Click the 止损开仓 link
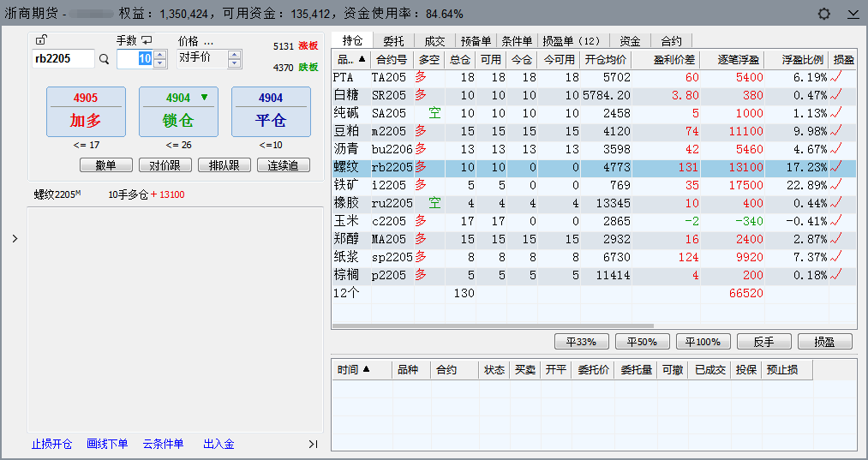Image resolution: width=868 pixels, height=460 pixels. 51,444
